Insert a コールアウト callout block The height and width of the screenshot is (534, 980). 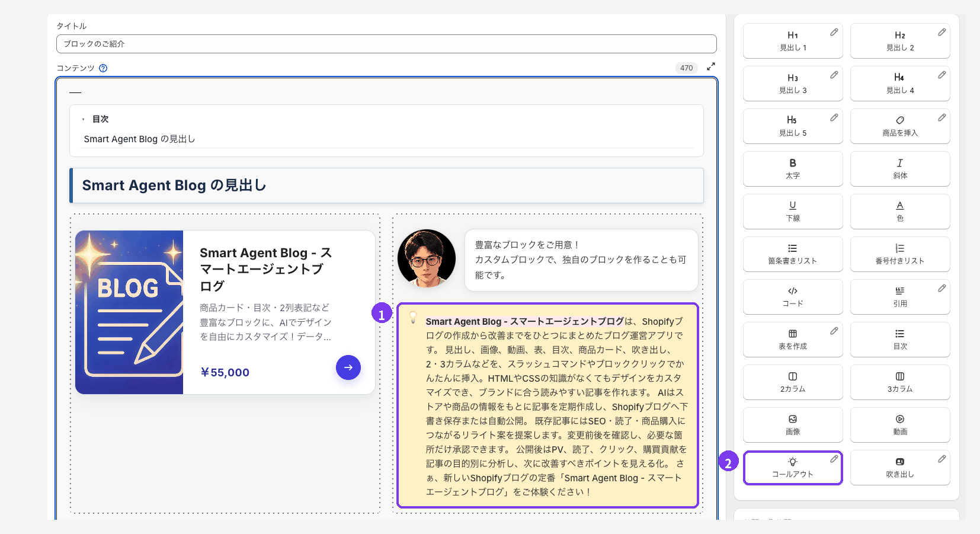click(x=793, y=468)
